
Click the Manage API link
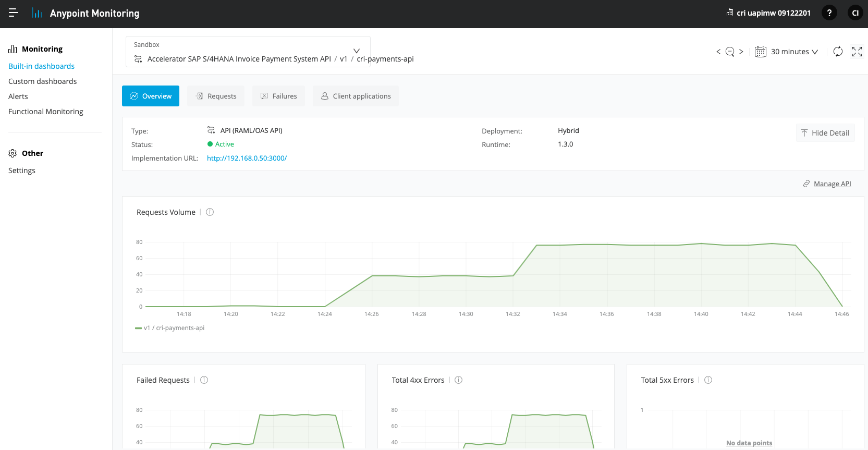(x=833, y=184)
